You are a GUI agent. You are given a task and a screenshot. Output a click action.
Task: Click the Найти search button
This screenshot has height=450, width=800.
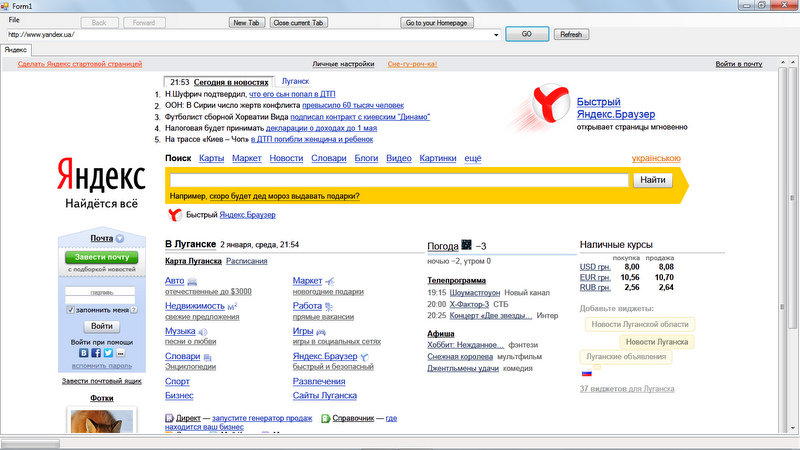click(653, 180)
